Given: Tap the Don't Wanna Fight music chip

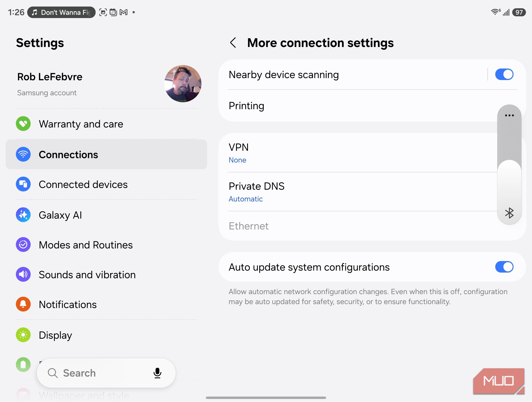Looking at the screenshot, I should point(61,12).
